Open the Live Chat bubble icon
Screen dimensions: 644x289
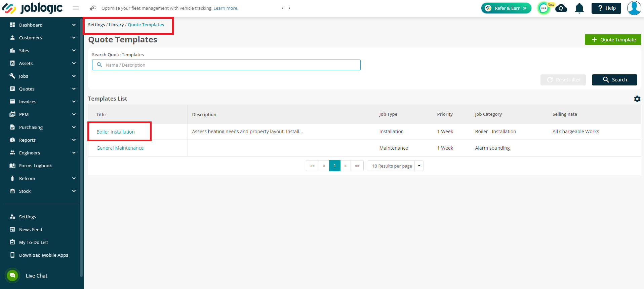12,276
